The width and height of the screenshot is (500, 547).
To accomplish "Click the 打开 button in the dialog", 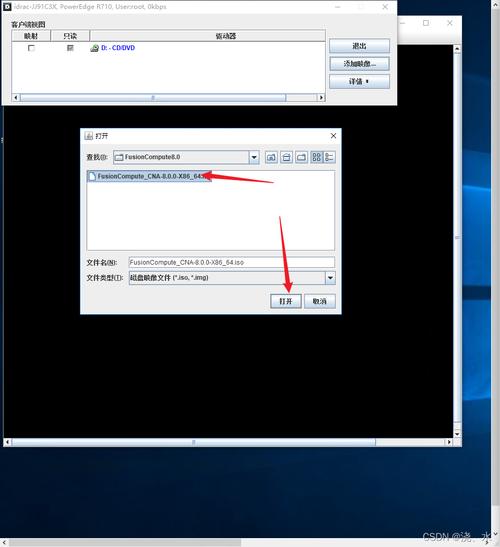I will point(286,301).
